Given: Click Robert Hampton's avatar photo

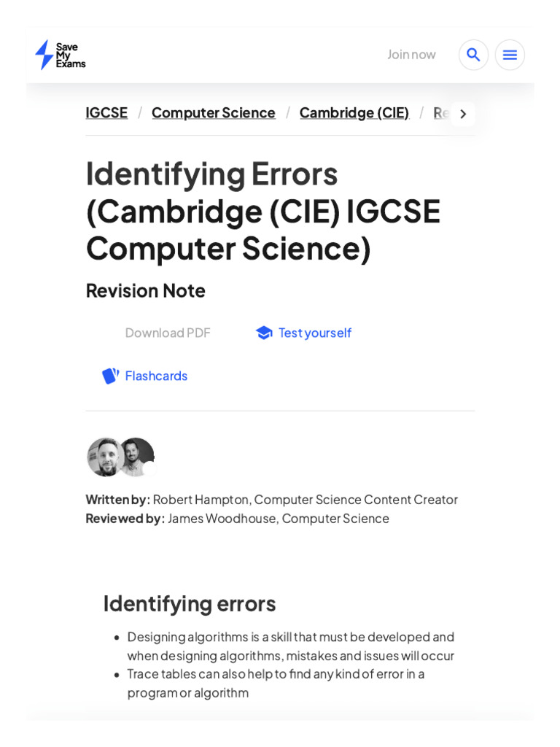Looking at the screenshot, I should click(x=104, y=457).
